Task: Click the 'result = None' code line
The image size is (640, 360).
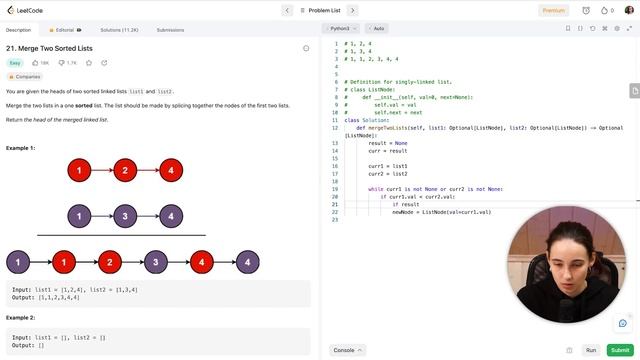Action: coord(388,143)
